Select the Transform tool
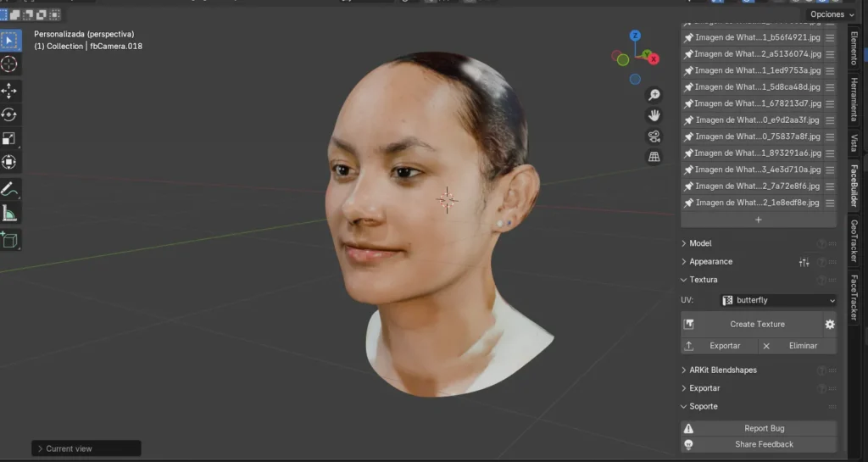Viewport: 868px width, 462px height. pos(9,162)
